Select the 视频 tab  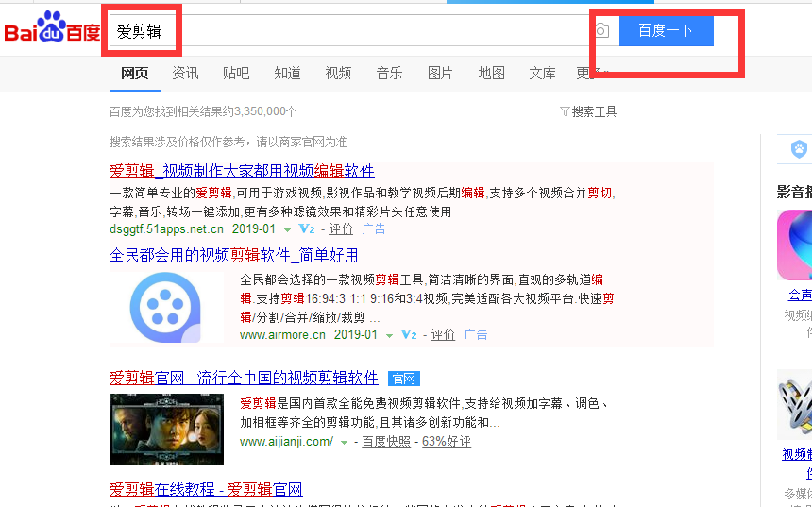338,74
